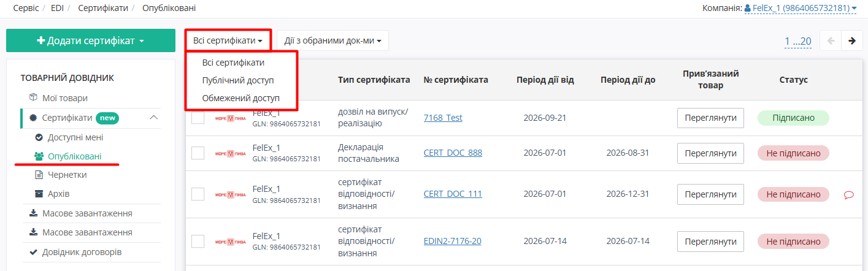Click the Період дії до column header
The width and height of the screenshot is (868, 271).
[628, 80]
